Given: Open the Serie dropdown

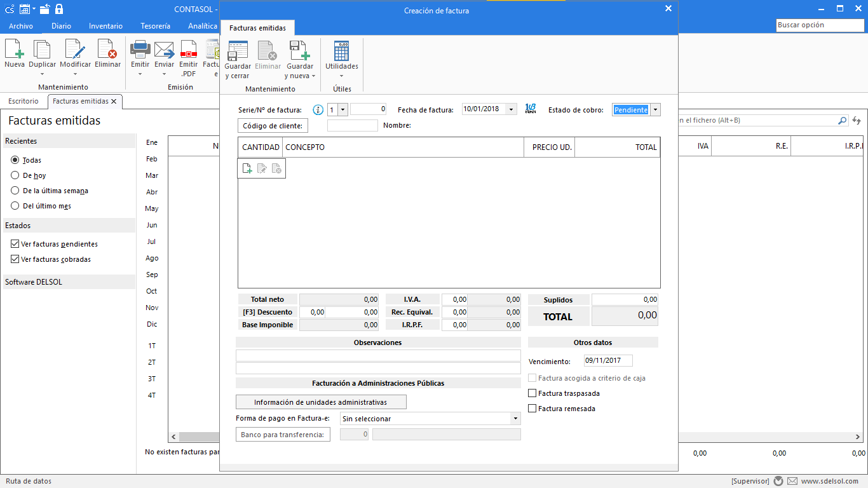Looking at the screenshot, I should point(343,109).
